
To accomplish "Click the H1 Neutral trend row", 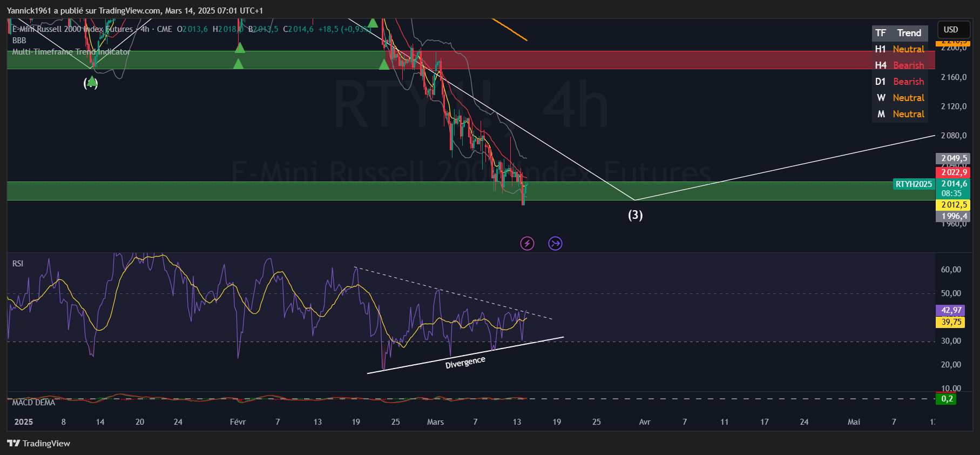I will tap(900, 49).
